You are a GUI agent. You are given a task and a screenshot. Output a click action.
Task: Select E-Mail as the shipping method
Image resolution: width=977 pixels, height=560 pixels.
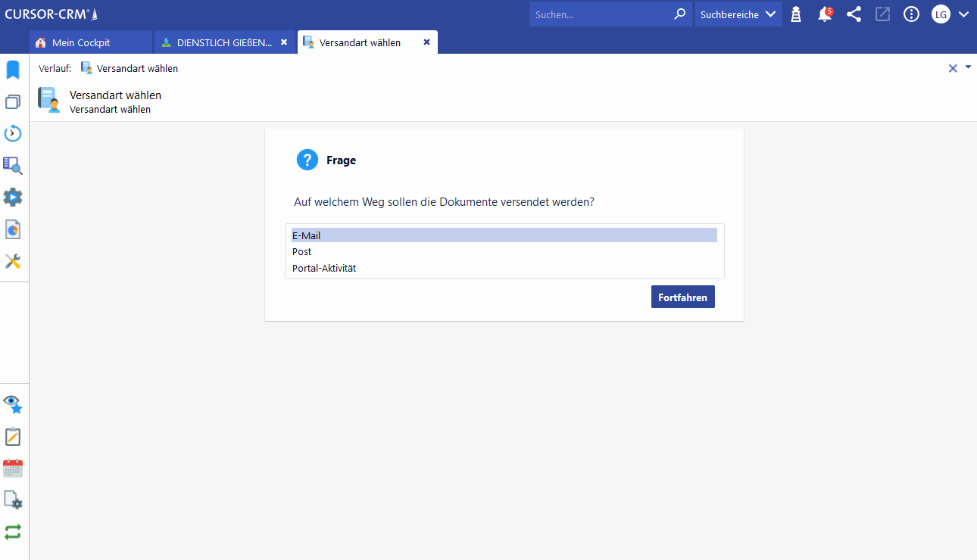point(504,235)
